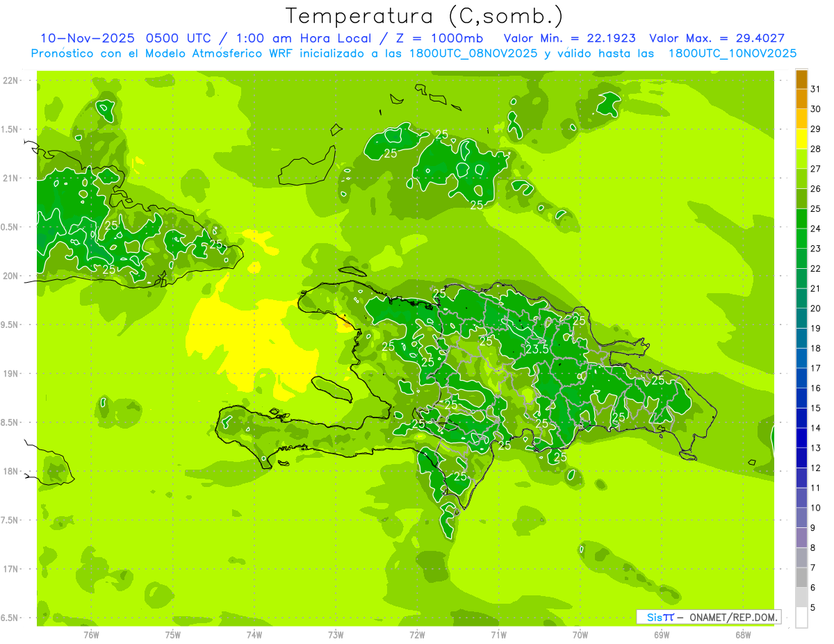Image resolution: width=834 pixels, height=644 pixels.
Task: Click the '22N' latitude label
Action: point(10,81)
